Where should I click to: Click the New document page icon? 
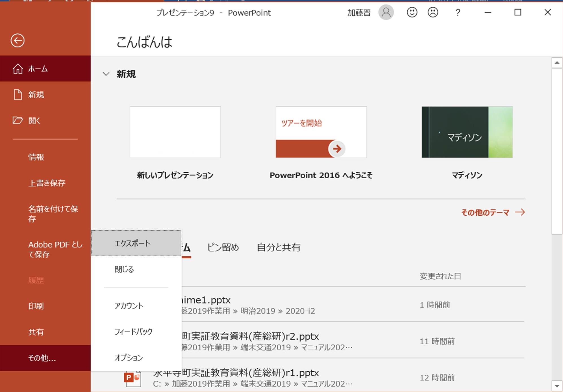click(x=18, y=95)
